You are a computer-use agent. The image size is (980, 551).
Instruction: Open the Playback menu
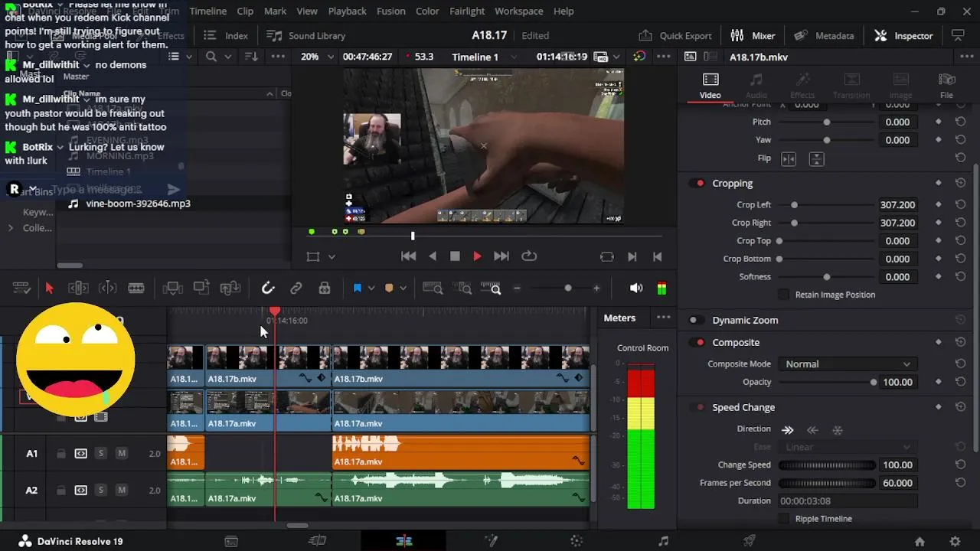click(x=347, y=11)
